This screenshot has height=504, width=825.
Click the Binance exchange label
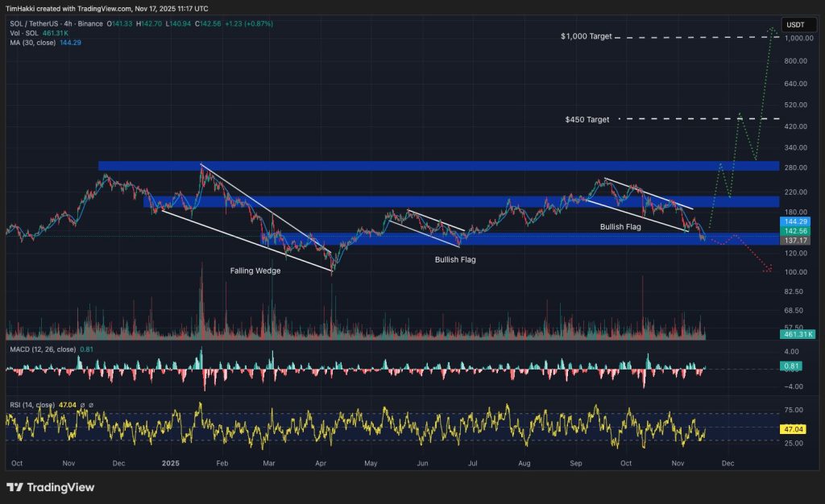click(x=89, y=24)
